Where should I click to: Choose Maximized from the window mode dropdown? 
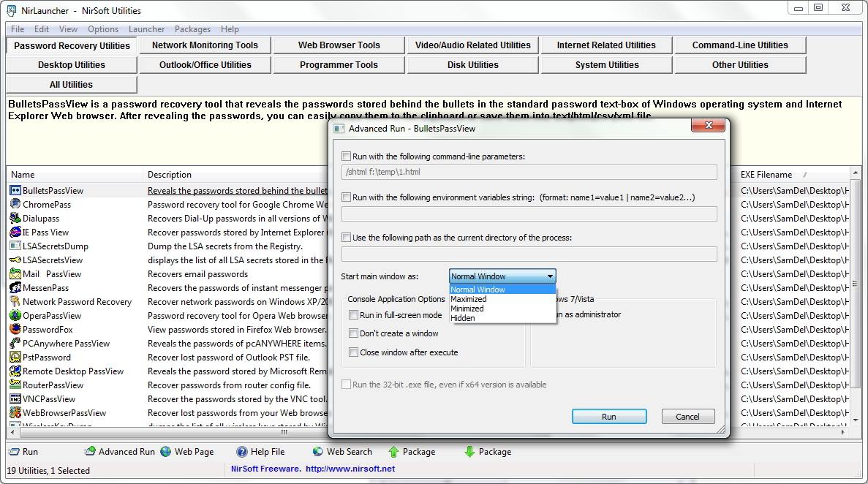(469, 299)
